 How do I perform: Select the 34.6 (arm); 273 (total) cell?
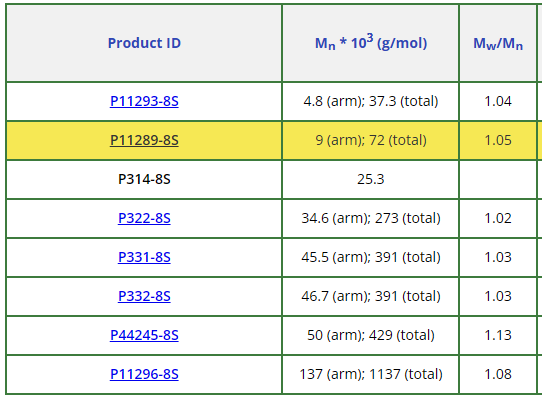pyautogui.click(x=371, y=218)
